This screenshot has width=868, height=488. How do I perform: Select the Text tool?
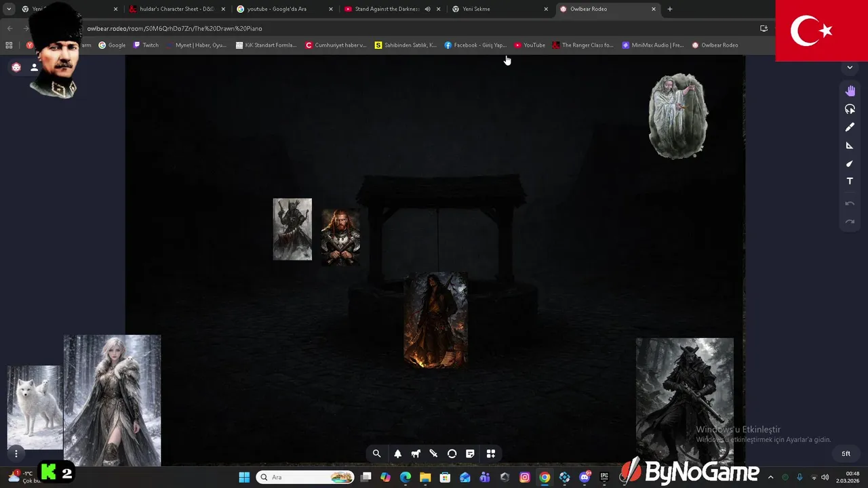pos(850,181)
